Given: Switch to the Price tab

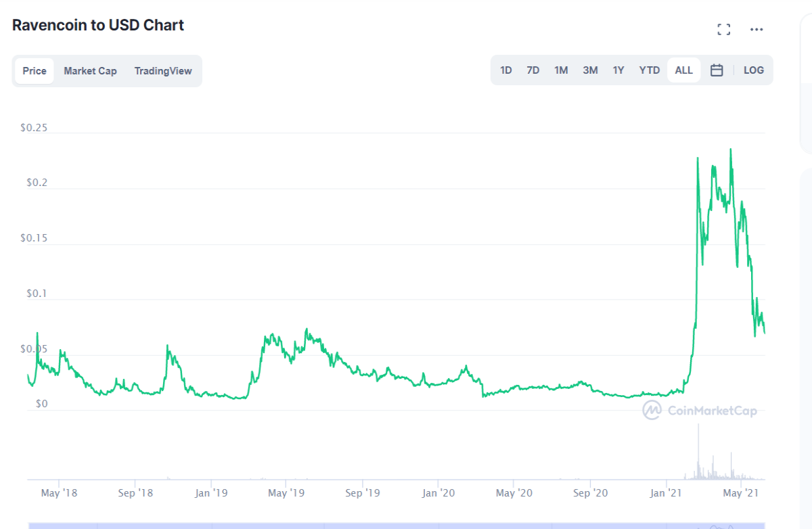Looking at the screenshot, I should [35, 71].
